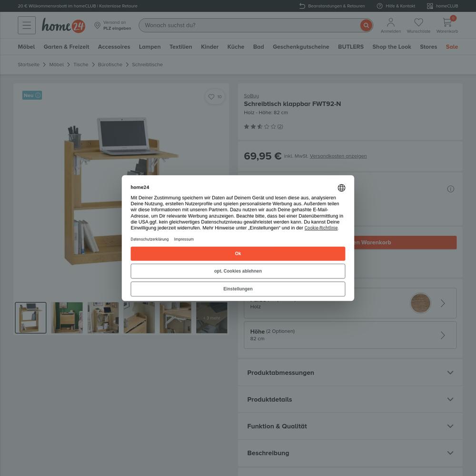Add product to wishlist heart button

[215, 97]
